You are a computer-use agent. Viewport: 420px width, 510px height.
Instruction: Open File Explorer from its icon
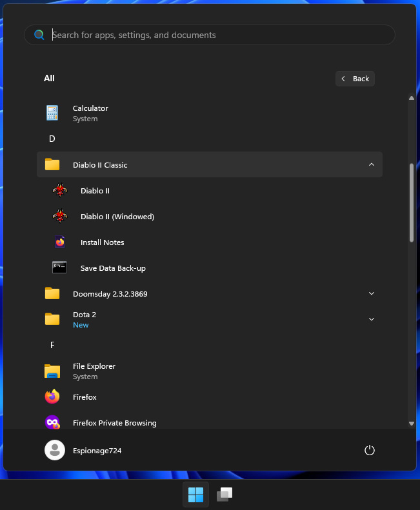click(x=52, y=371)
